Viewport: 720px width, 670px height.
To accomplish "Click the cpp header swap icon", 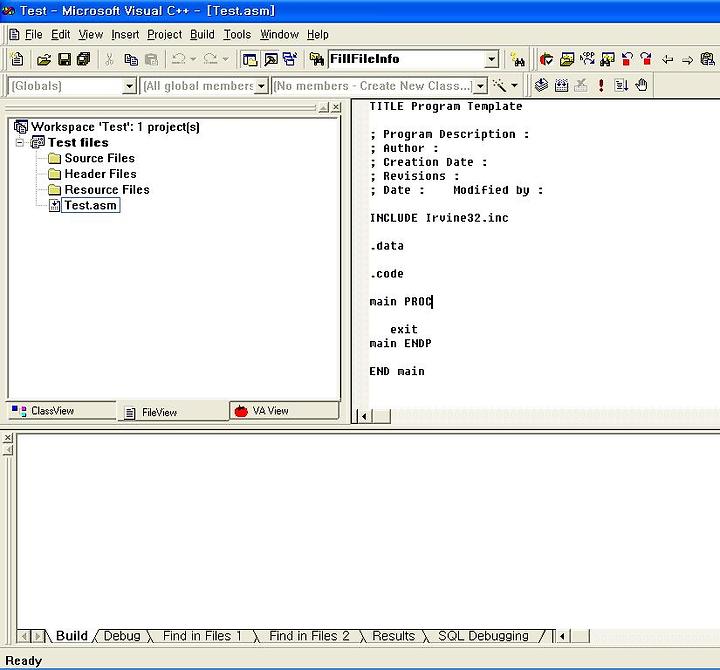I will 587,58.
